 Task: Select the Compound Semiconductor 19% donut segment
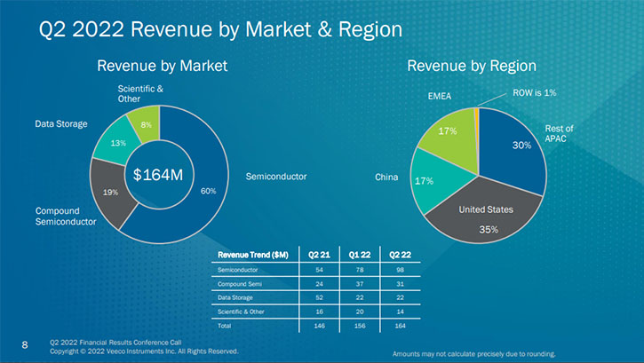tap(111, 192)
